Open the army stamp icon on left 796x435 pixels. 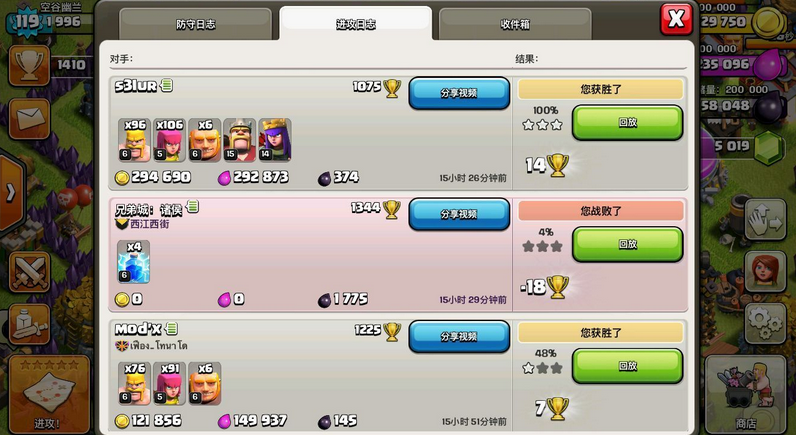click(29, 324)
